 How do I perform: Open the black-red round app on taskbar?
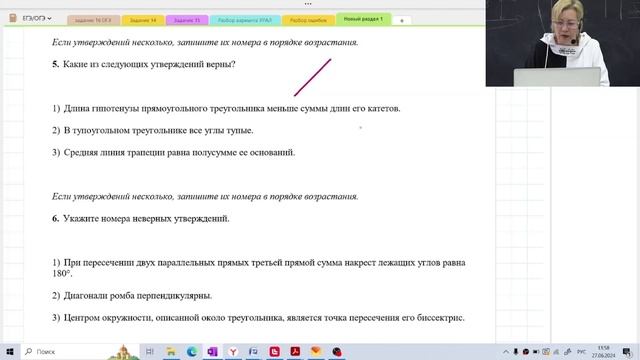[x=337, y=351]
